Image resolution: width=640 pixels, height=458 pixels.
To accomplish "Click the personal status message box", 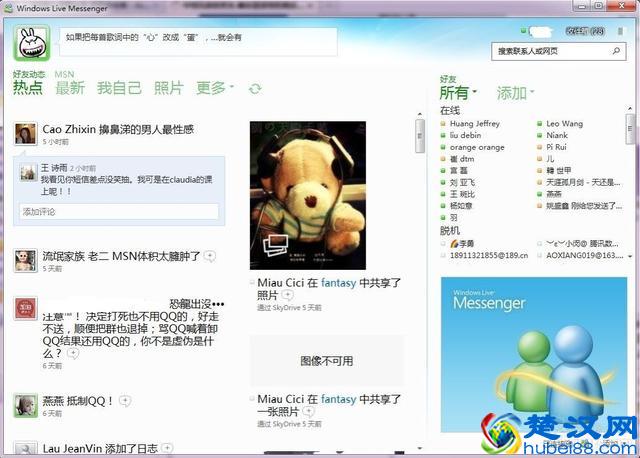I will coord(198,42).
